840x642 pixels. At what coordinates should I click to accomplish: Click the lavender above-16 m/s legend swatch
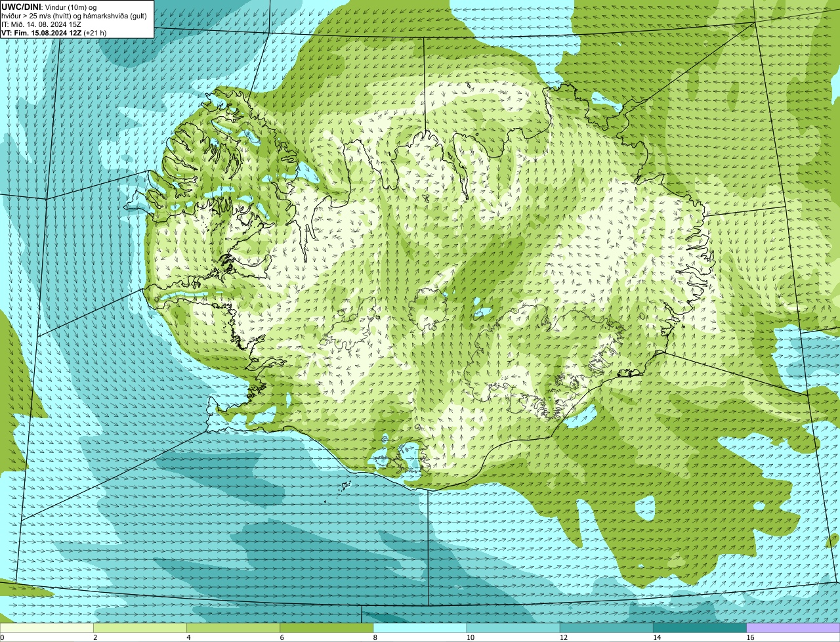(x=793, y=628)
